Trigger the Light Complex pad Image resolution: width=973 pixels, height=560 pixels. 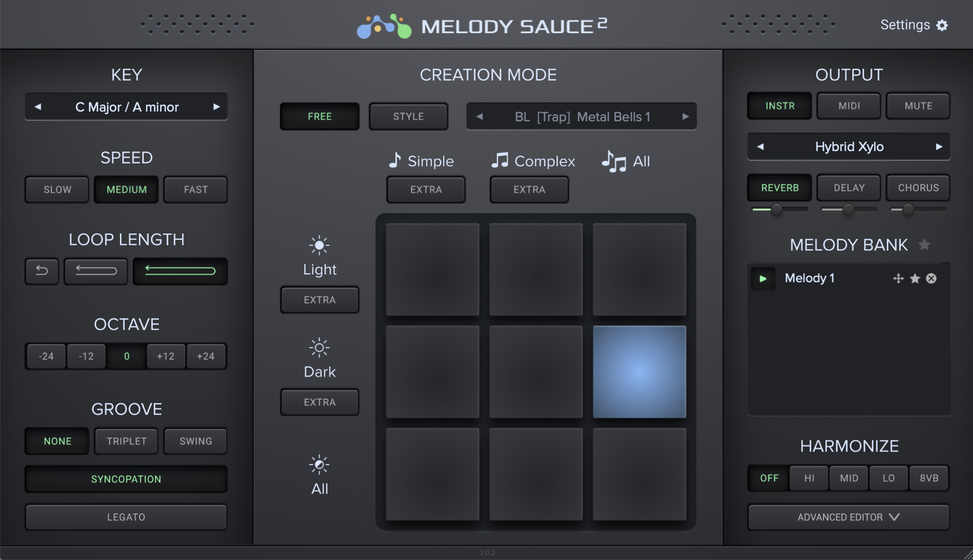pyautogui.click(x=536, y=269)
